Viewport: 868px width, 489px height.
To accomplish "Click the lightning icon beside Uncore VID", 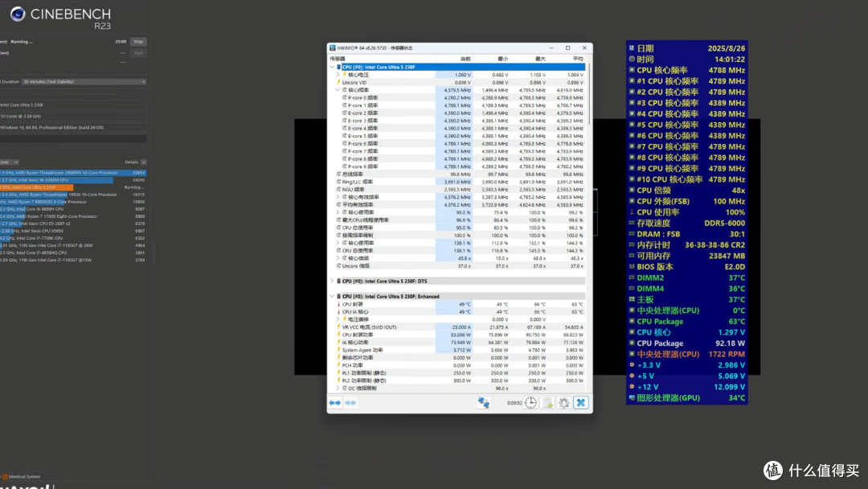I will pyautogui.click(x=339, y=82).
